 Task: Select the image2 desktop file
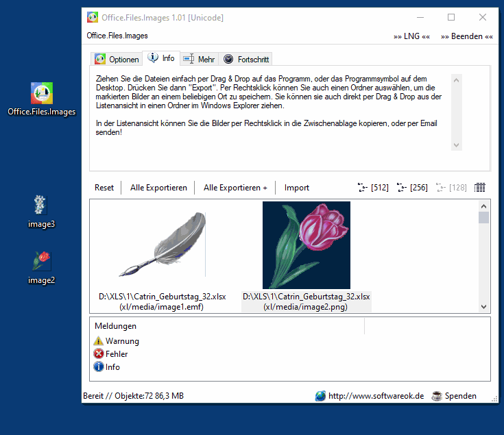[41, 268]
